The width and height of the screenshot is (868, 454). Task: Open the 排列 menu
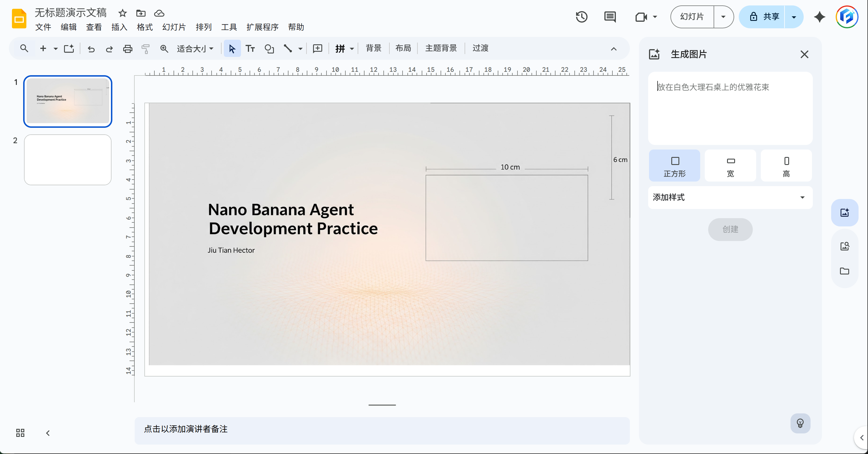pyautogui.click(x=204, y=27)
